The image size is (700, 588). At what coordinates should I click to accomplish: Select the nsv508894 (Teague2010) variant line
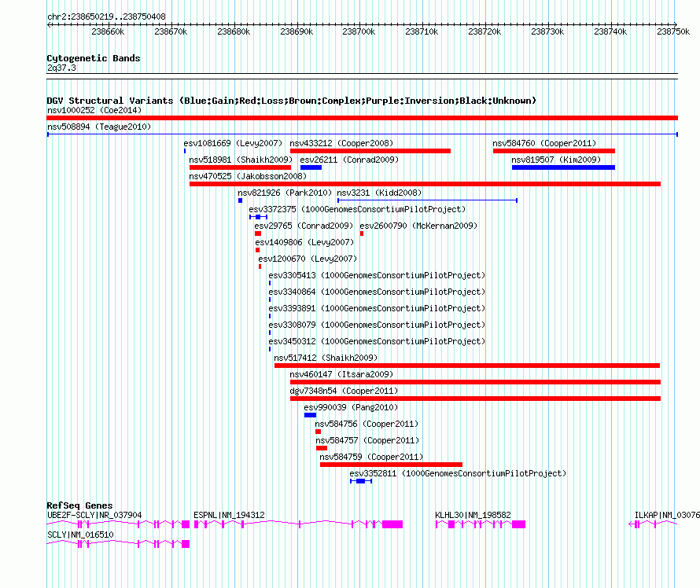362,134
